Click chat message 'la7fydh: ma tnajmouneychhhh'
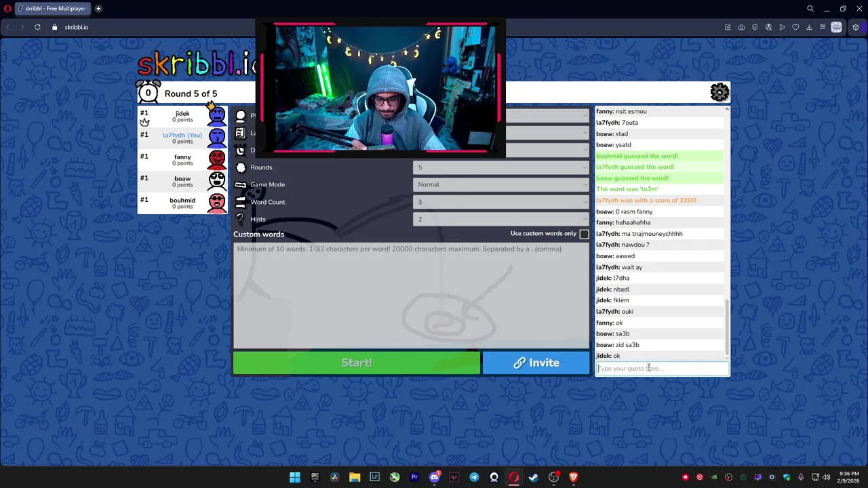 (639, 234)
